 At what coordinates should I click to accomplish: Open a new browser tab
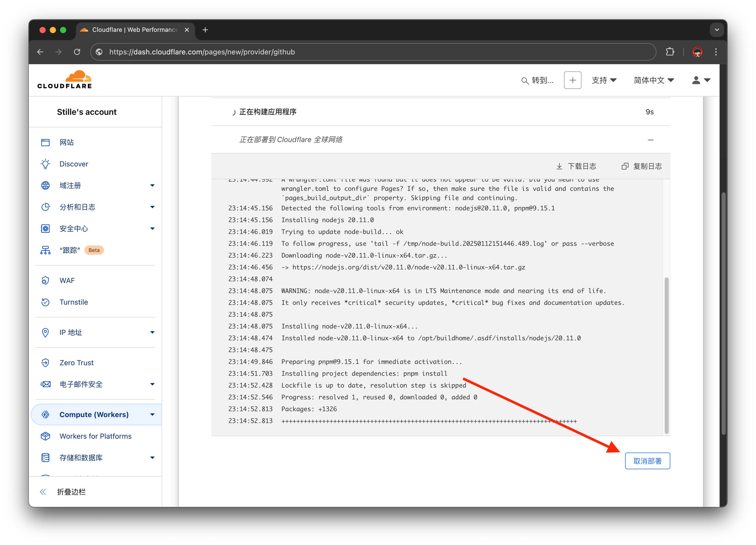point(205,30)
